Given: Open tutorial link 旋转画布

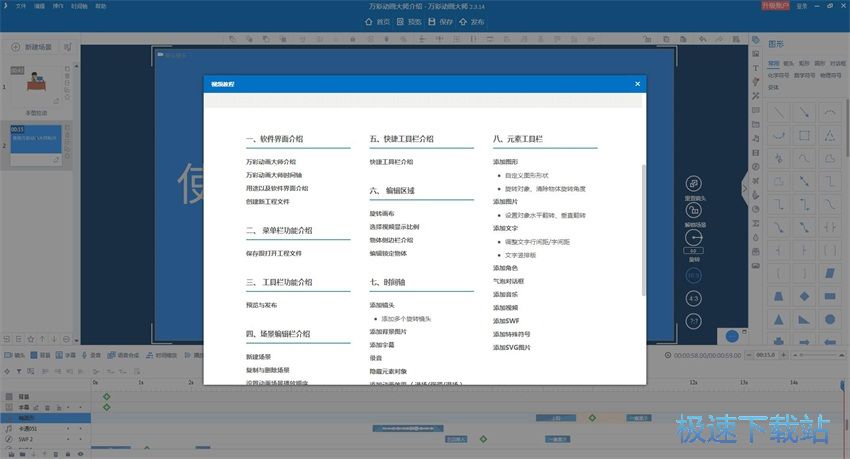Looking at the screenshot, I should 382,214.
